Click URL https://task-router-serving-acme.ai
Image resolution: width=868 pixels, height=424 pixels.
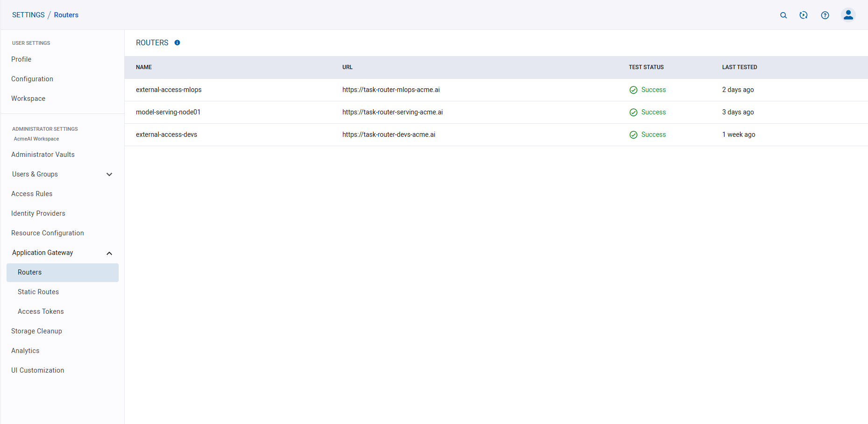[x=392, y=112]
